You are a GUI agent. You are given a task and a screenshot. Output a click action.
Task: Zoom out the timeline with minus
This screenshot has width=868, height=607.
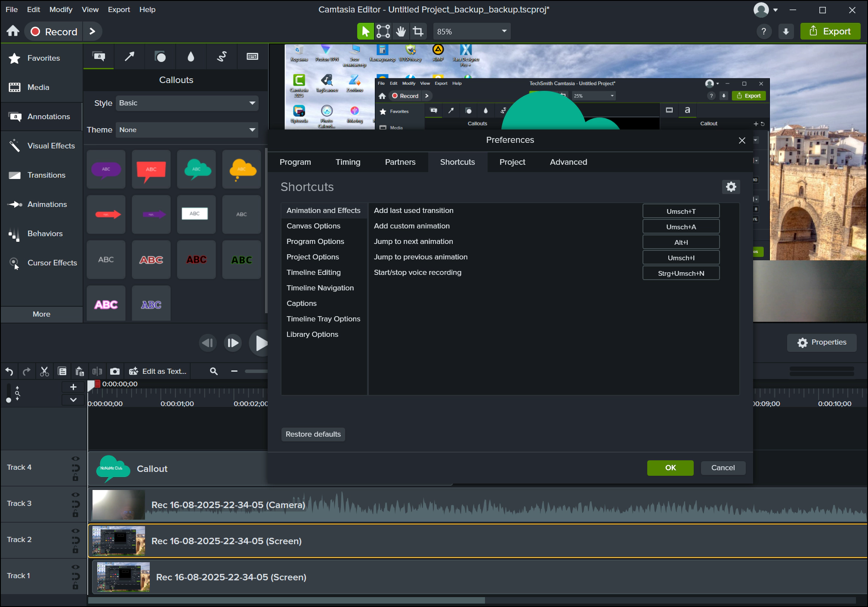(x=234, y=371)
